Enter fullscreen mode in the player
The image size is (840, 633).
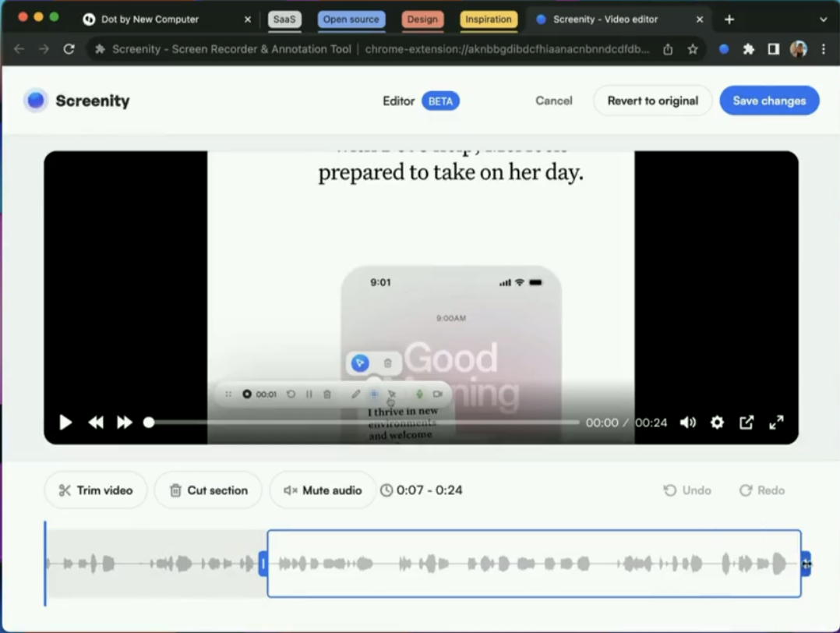click(x=776, y=423)
